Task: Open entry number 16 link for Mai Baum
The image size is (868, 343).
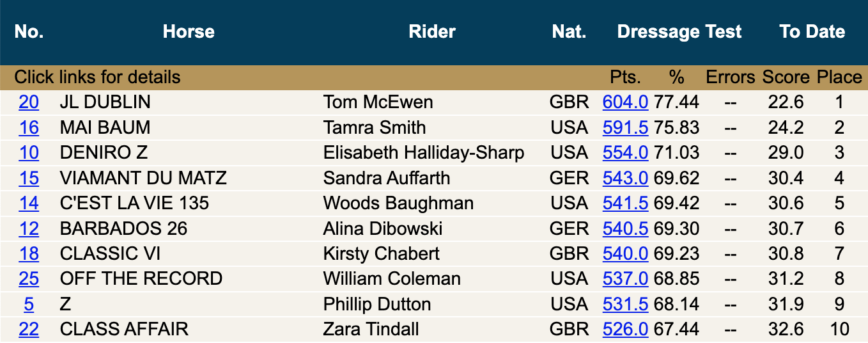Action: (x=29, y=127)
